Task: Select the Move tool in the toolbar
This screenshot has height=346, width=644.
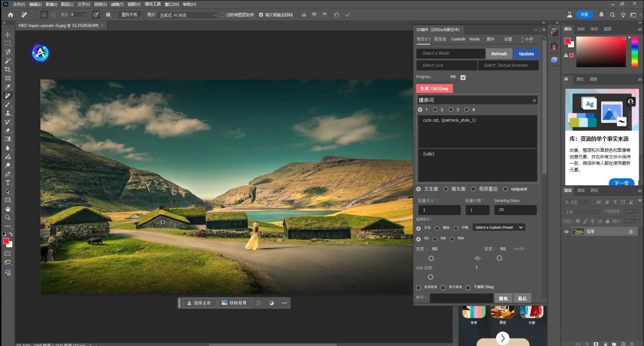Action: pyautogui.click(x=7, y=35)
